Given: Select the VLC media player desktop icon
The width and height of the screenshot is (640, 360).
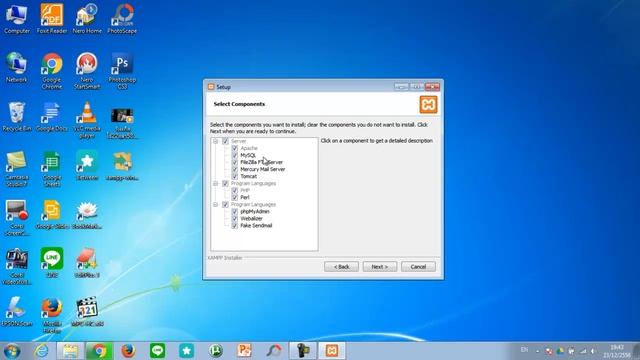Looking at the screenshot, I should click(87, 120).
